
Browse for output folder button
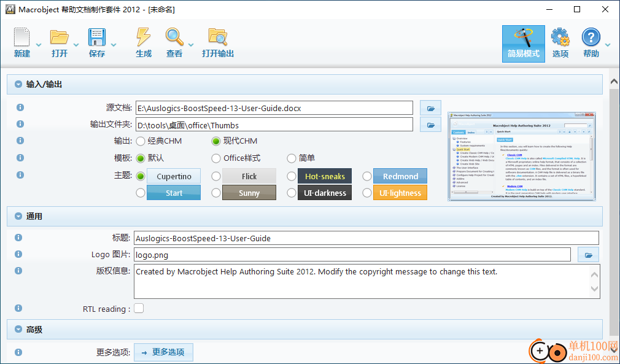[x=430, y=125]
